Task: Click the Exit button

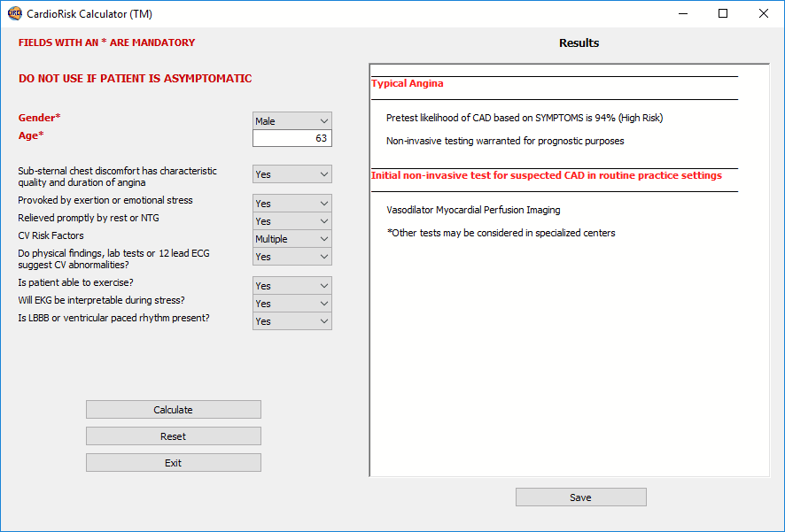Action: [174, 462]
